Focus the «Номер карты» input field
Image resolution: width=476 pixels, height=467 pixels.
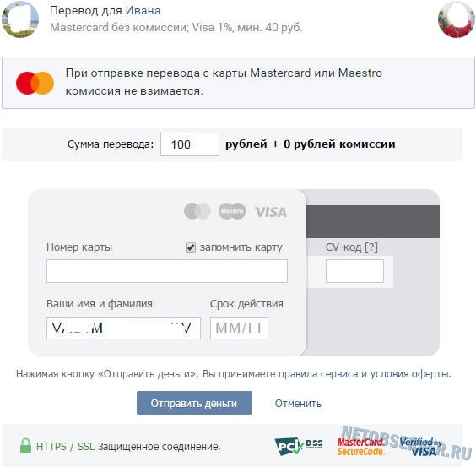click(167, 271)
